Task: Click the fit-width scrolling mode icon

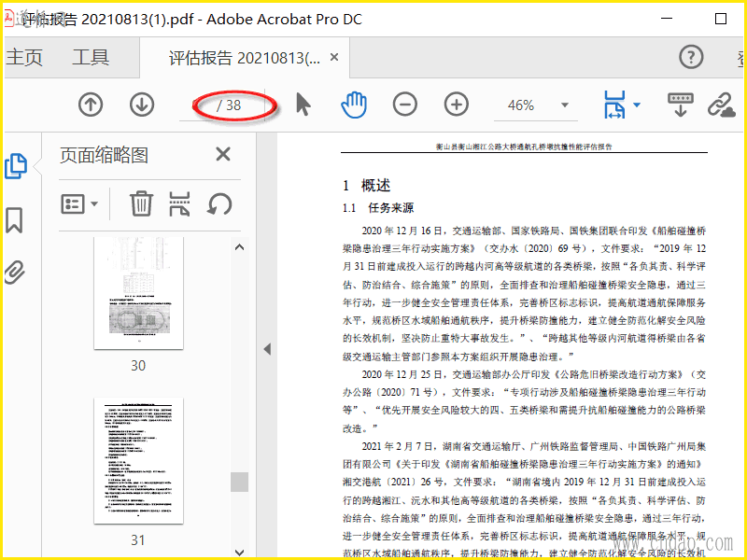Action: tap(614, 105)
